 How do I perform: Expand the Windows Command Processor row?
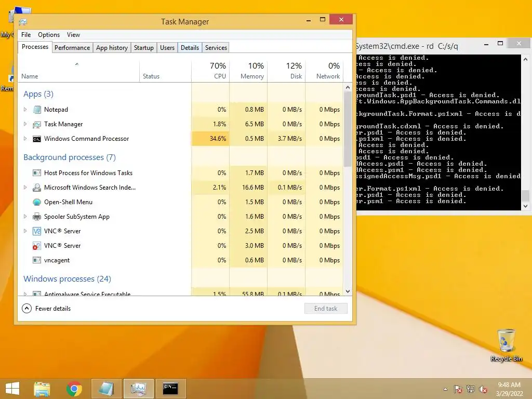pos(25,139)
